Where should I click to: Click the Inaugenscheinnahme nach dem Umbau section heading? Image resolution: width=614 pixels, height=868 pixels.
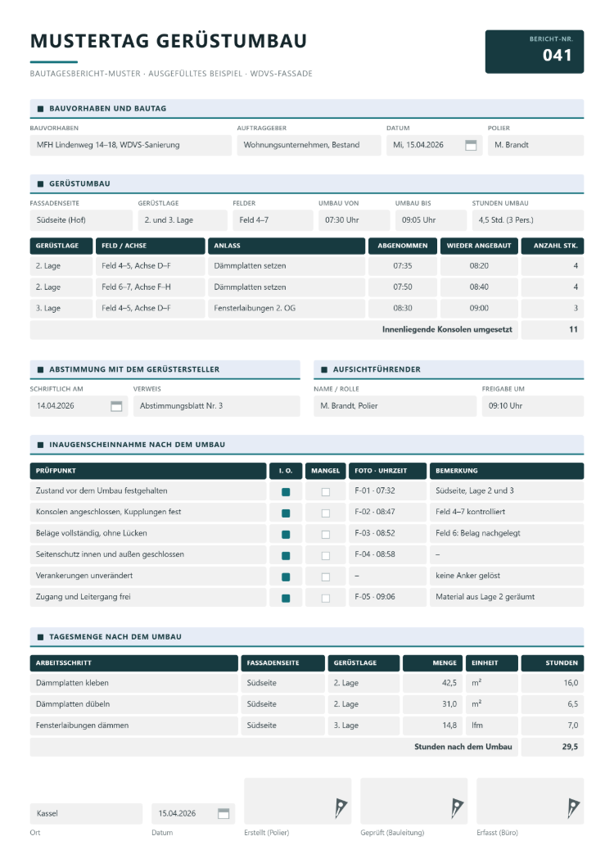click(x=307, y=445)
